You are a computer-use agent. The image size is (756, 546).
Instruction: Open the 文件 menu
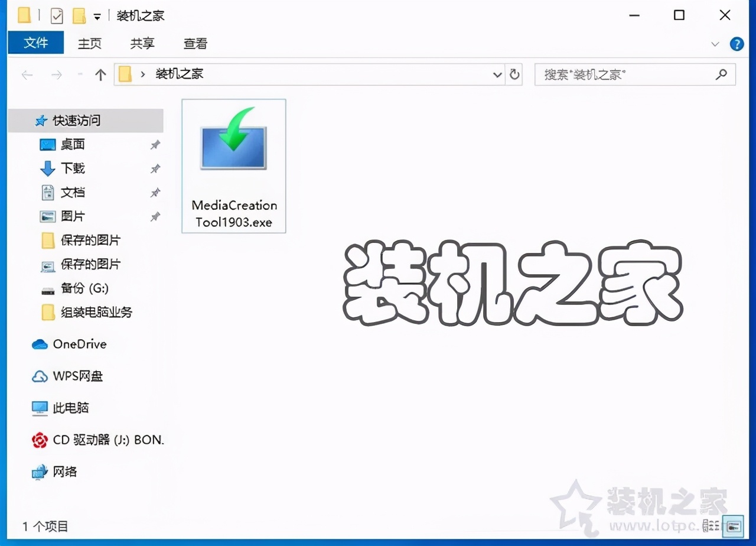(36, 43)
